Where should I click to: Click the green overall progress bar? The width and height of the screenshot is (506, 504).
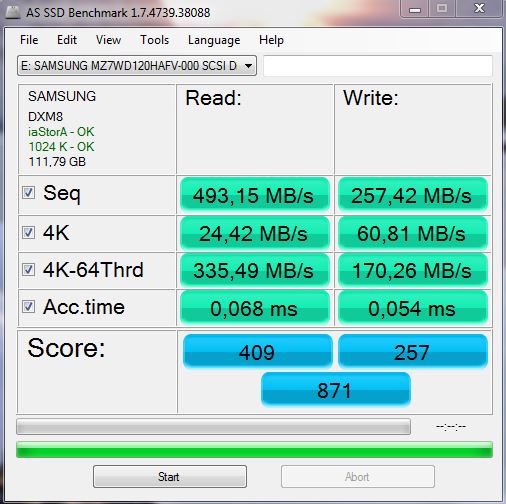click(254, 449)
